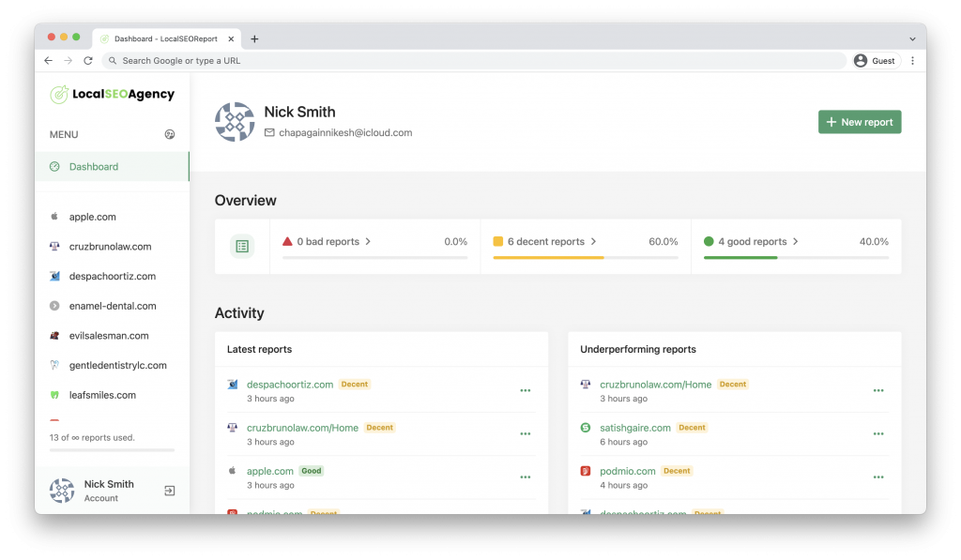Open podmio.com in Underperforming reports
This screenshot has width=961, height=560.
coord(628,471)
